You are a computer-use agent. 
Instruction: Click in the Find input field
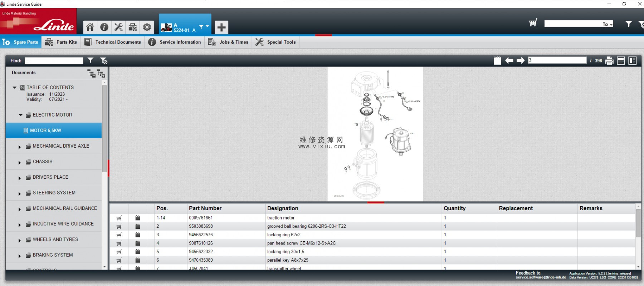pyautogui.click(x=54, y=61)
